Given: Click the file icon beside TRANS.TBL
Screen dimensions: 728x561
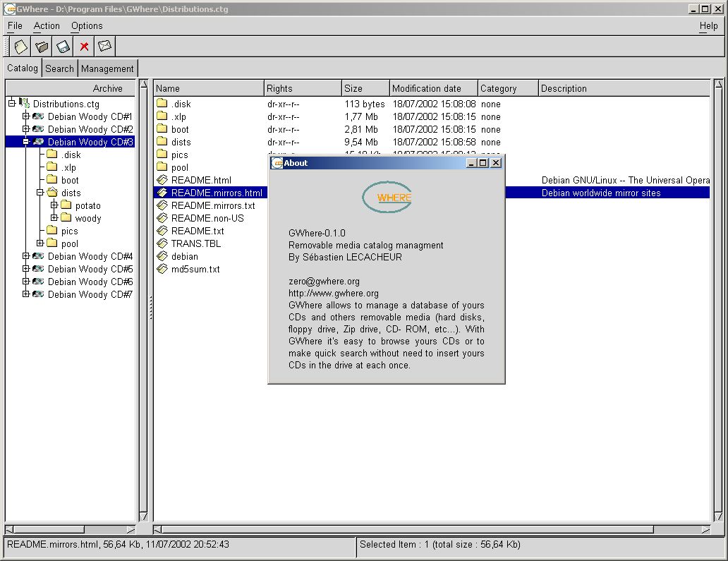Looking at the screenshot, I should [162, 243].
